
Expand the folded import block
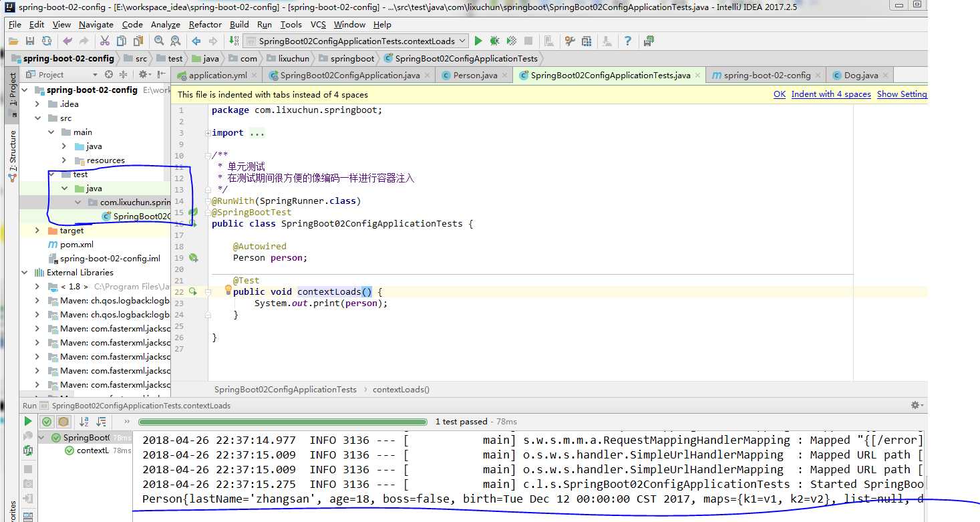(x=208, y=133)
